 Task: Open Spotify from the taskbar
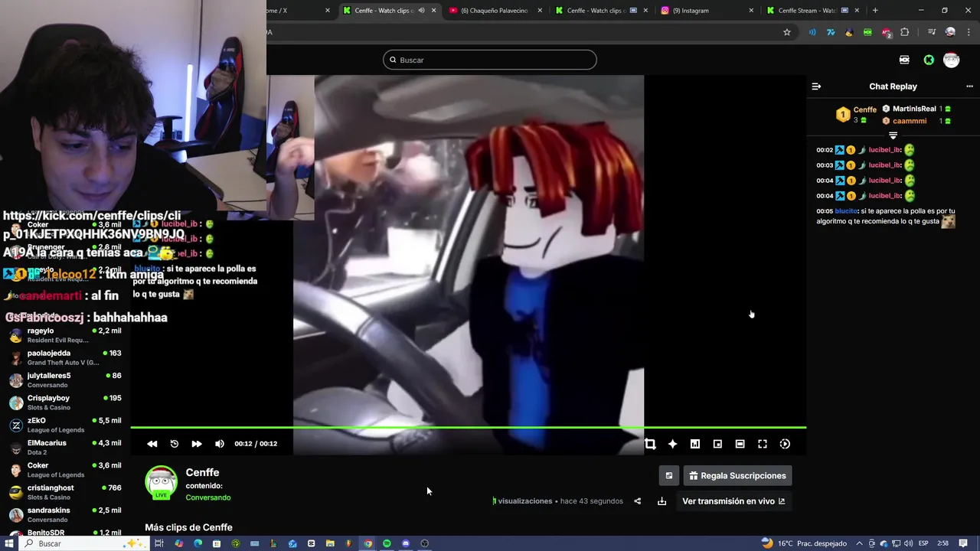point(387,543)
